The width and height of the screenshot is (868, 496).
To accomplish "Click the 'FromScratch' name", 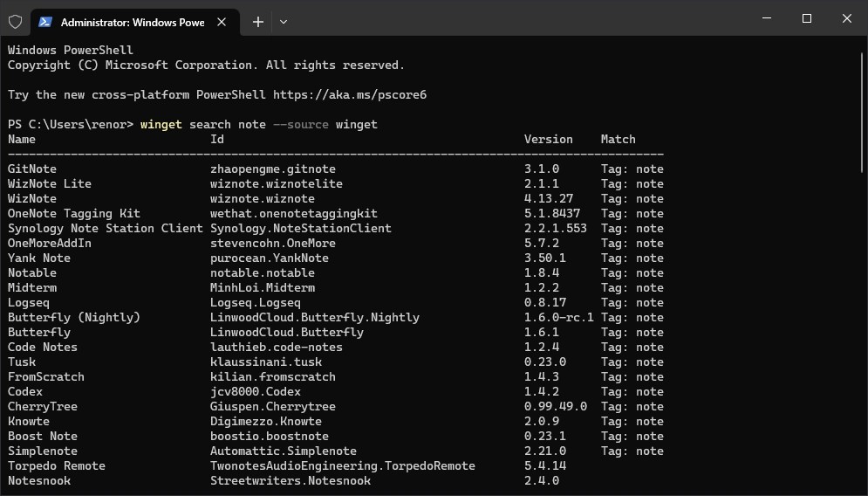I will tap(46, 377).
